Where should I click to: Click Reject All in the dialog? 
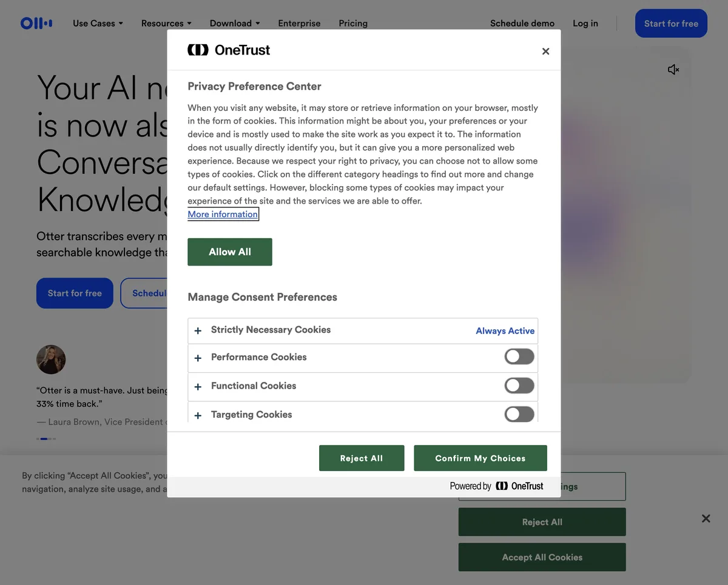pos(362,458)
